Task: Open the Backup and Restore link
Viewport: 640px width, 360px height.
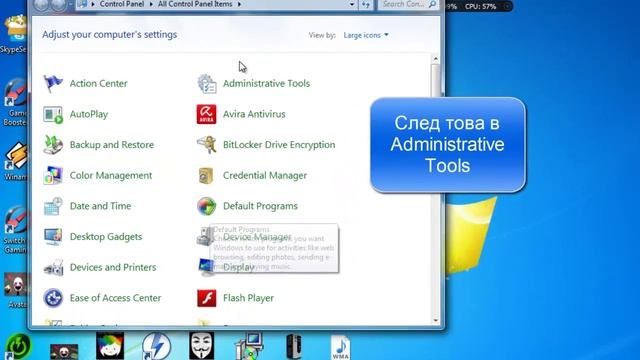Action: (111, 144)
